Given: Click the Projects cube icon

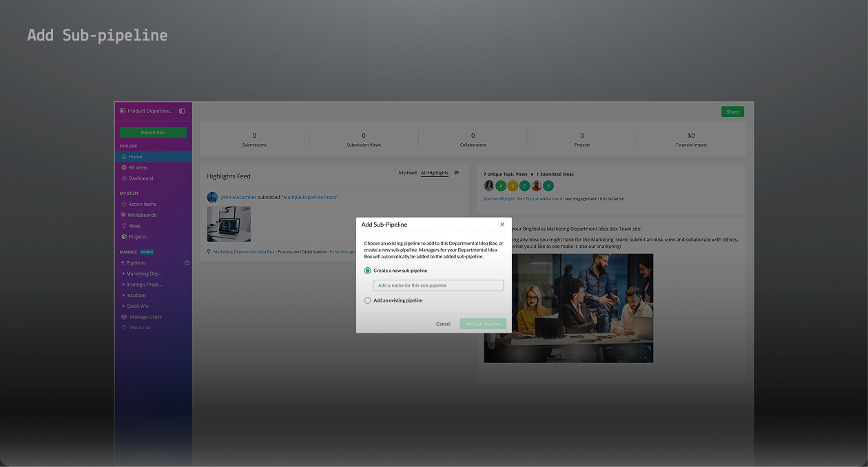Looking at the screenshot, I should click(x=124, y=237).
